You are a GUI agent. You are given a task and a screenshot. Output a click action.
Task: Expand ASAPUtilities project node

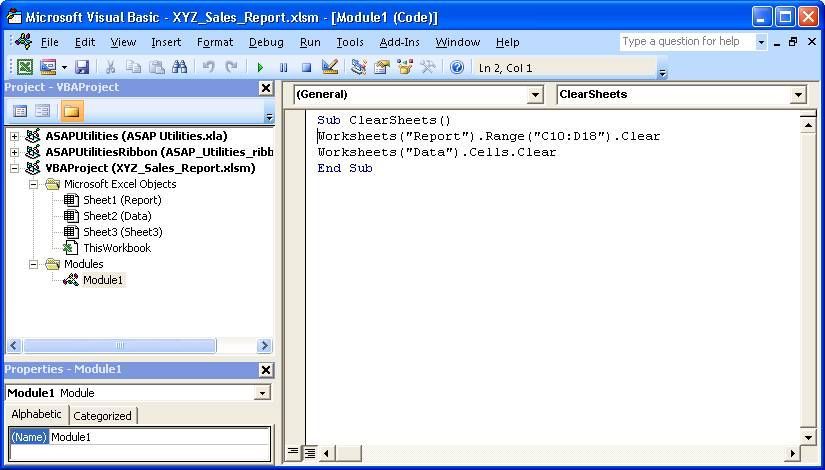point(14,136)
